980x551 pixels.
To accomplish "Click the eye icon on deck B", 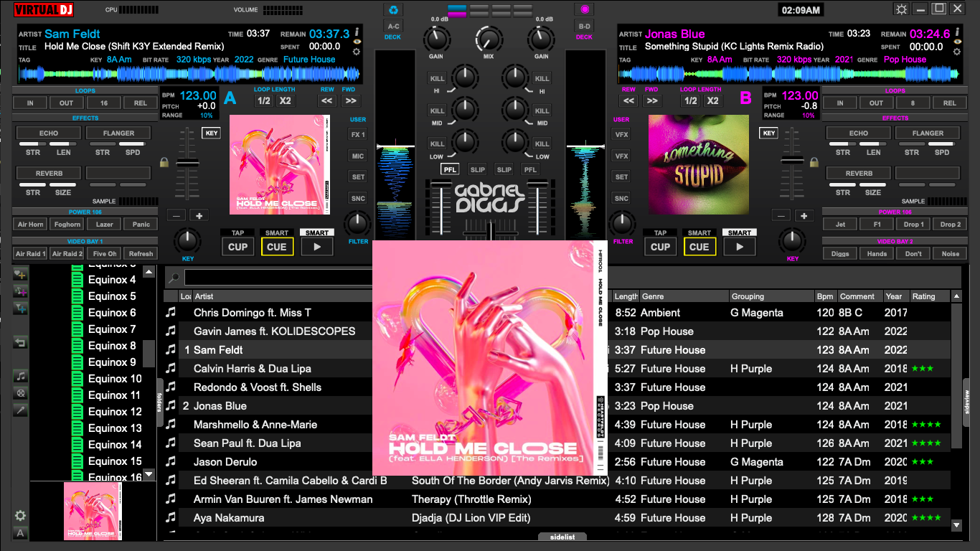I will (x=956, y=42).
